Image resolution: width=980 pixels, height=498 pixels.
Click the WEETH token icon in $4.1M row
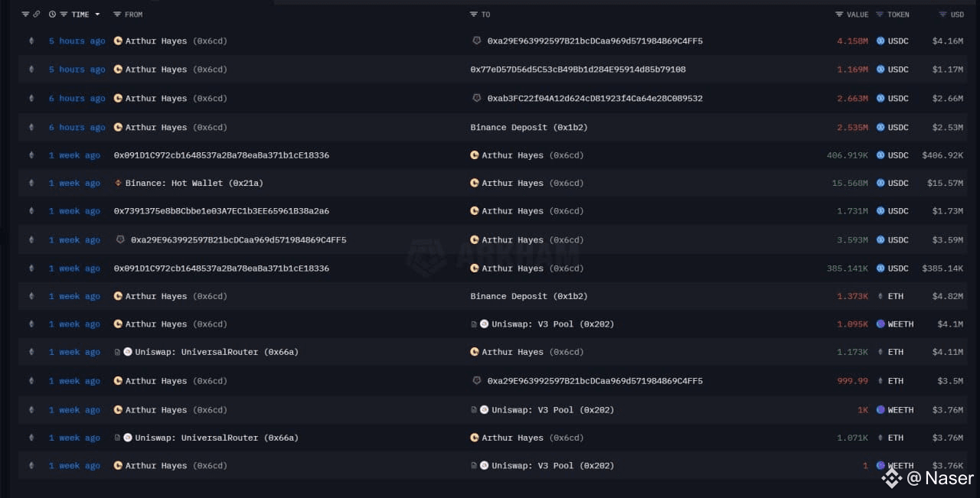tap(880, 324)
